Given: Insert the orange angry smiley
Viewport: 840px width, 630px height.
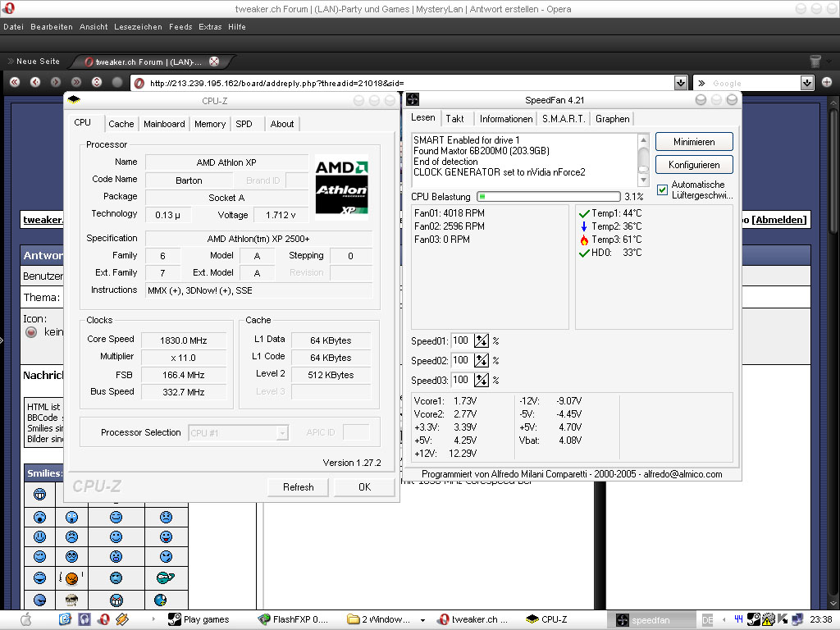Looking at the screenshot, I should (71, 578).
